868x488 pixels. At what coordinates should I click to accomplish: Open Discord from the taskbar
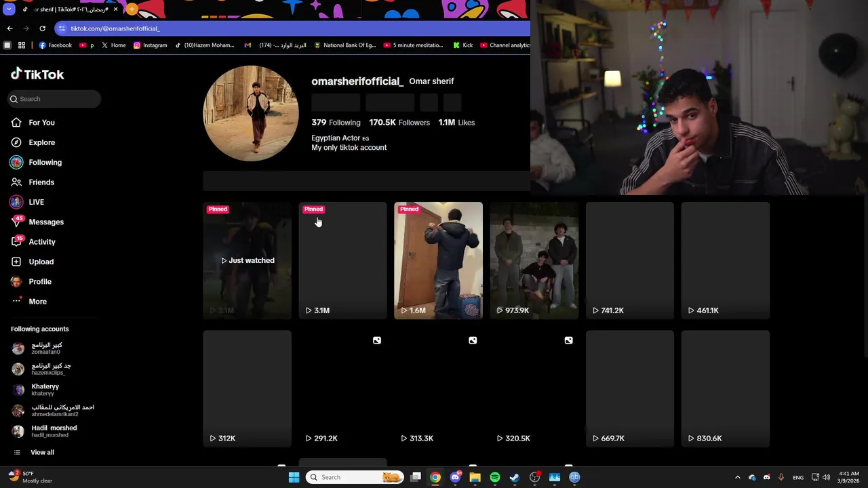455,477
